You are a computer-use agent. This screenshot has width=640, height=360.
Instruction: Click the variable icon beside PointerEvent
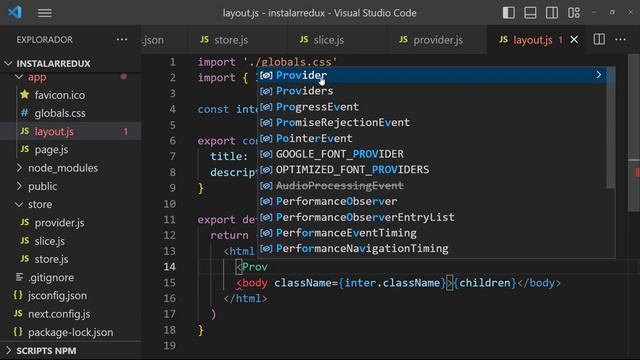pos(266,138)
